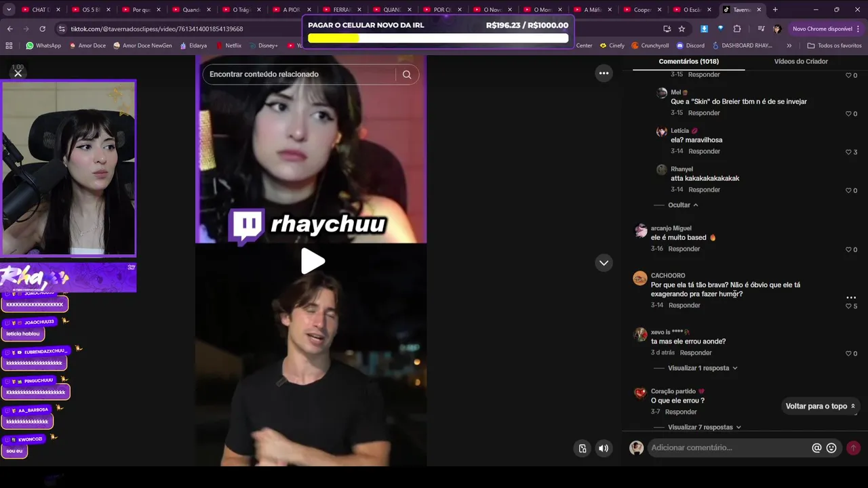
Task: Click the Encontrar conteúdo relacionado search field
Action: [x=298, y=75]
